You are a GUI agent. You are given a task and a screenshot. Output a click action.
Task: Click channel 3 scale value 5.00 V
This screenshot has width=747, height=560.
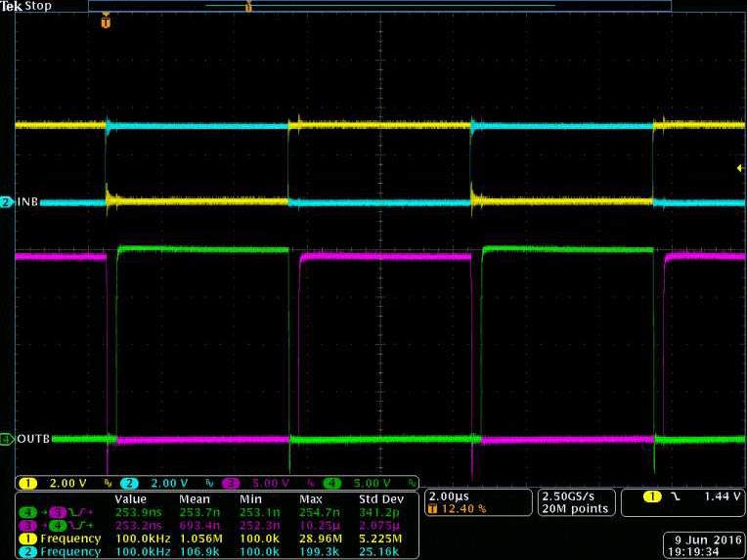(x=271, y=484)
